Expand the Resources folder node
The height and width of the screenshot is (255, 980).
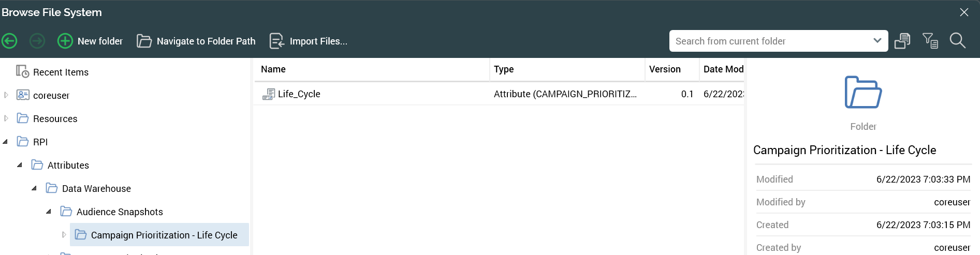pos(6,118)
